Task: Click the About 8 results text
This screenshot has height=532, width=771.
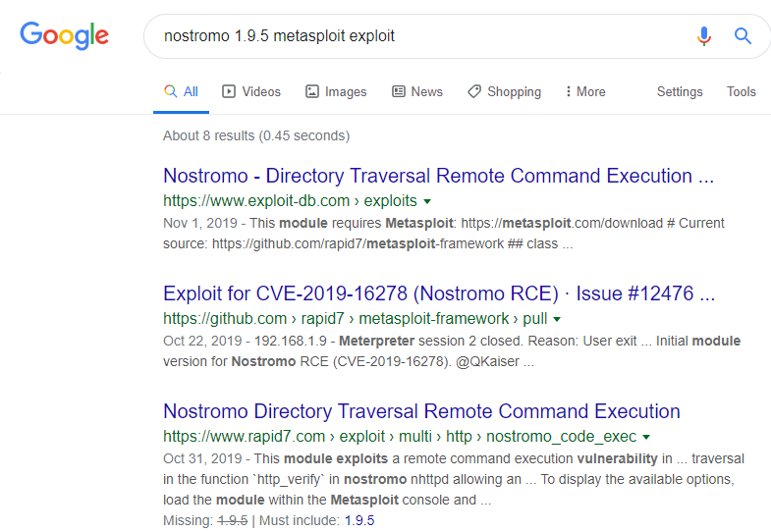Action: tap(256, 135)
